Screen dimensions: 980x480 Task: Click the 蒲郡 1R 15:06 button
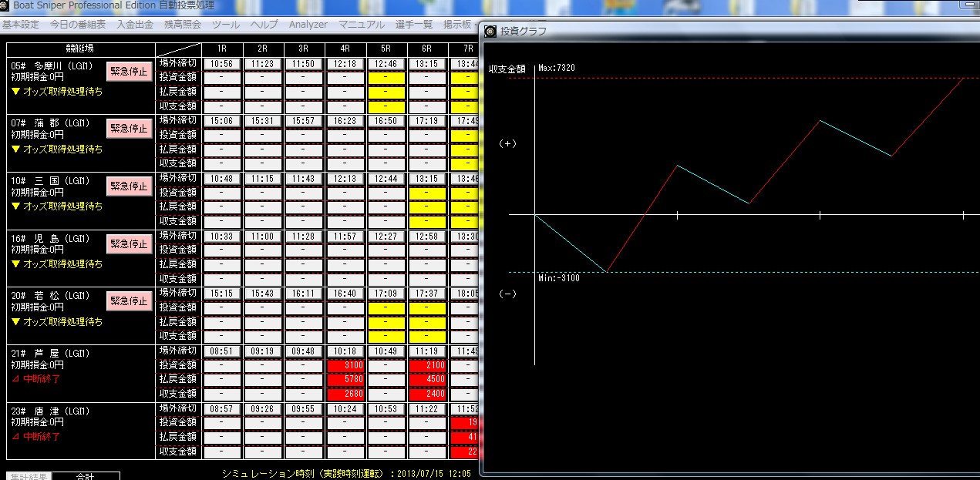click(x=222, y=121)
